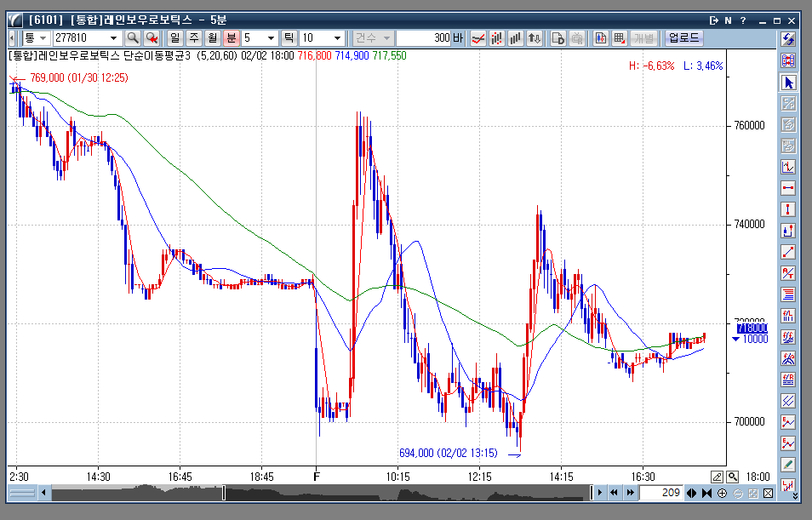Viewport: 812px width, 520px height.
Task: Click the zoom-in plus icon near the scrollbar
Action: [x=722, y=493]
